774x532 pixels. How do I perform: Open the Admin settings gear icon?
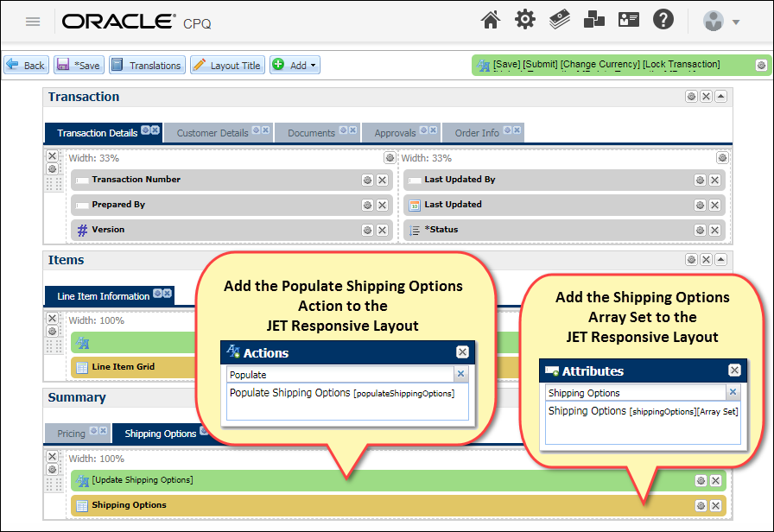[x=525, y=20]
